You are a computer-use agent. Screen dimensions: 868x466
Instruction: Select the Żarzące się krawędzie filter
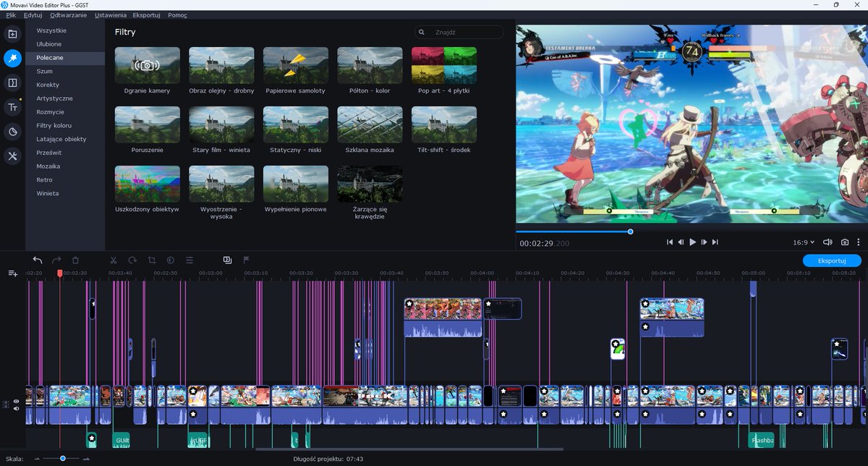[x=370, y=184]
